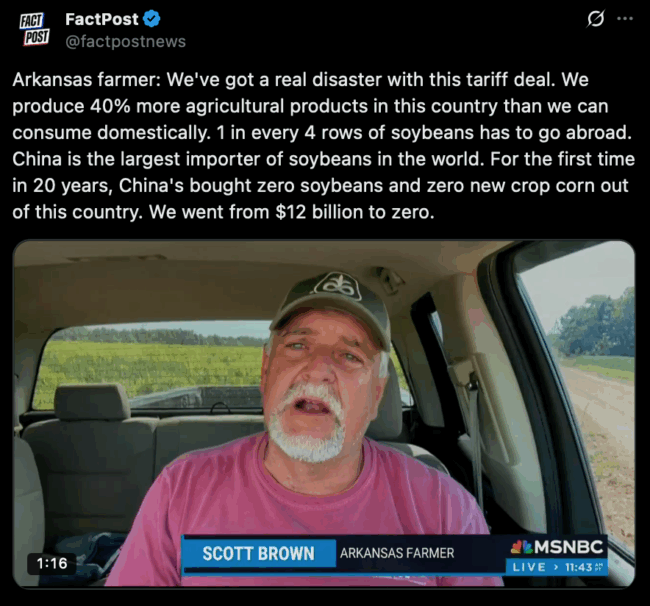The image size is (650, 606).
Task: Click the MSNBC logo in the video
Action: point(557,547)
